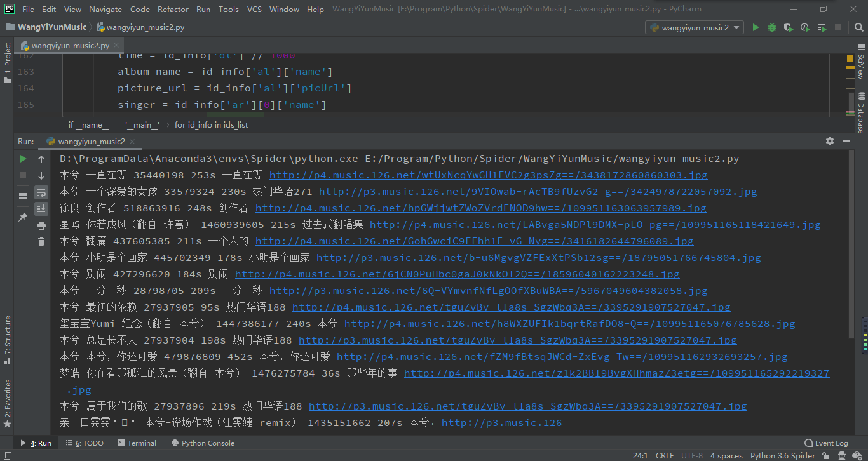The width and height of the screenshot is (868, 461).
Task: Open the VCS menu
Action: point(254,9)
